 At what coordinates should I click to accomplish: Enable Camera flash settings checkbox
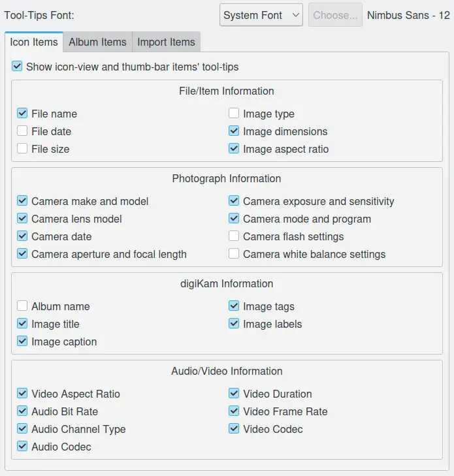[235, 236]
